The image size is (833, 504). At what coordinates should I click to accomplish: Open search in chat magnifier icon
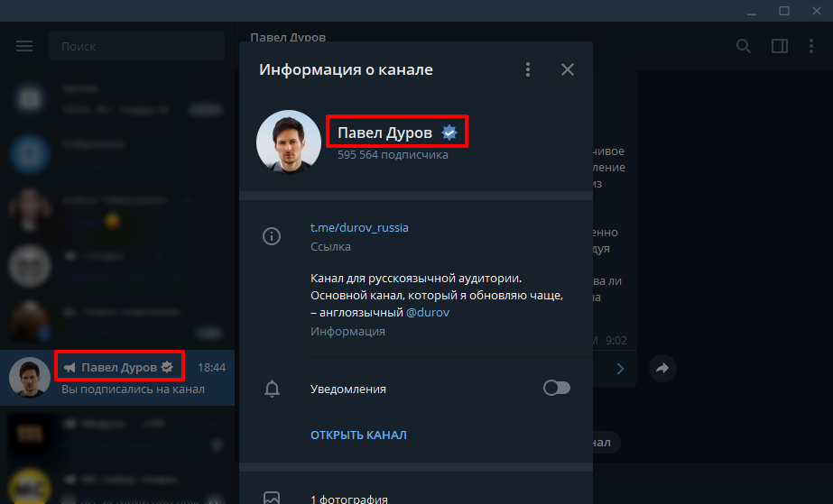point(744,46)
